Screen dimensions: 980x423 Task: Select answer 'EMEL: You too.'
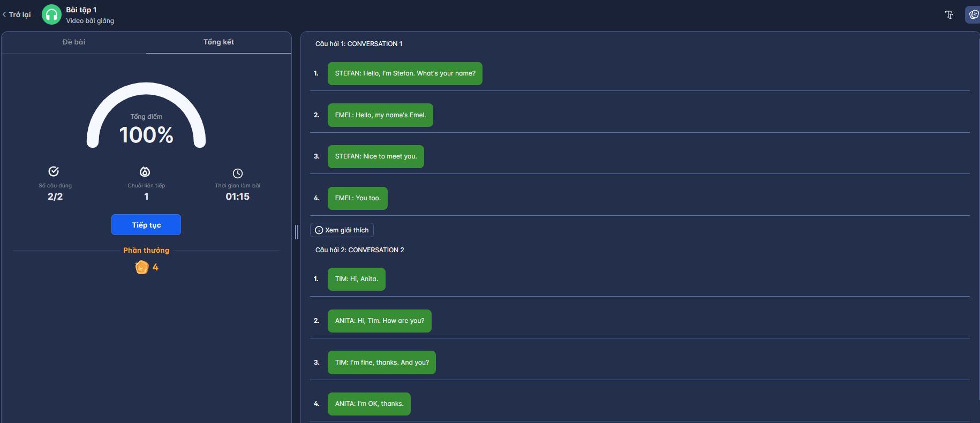(358, 198)
